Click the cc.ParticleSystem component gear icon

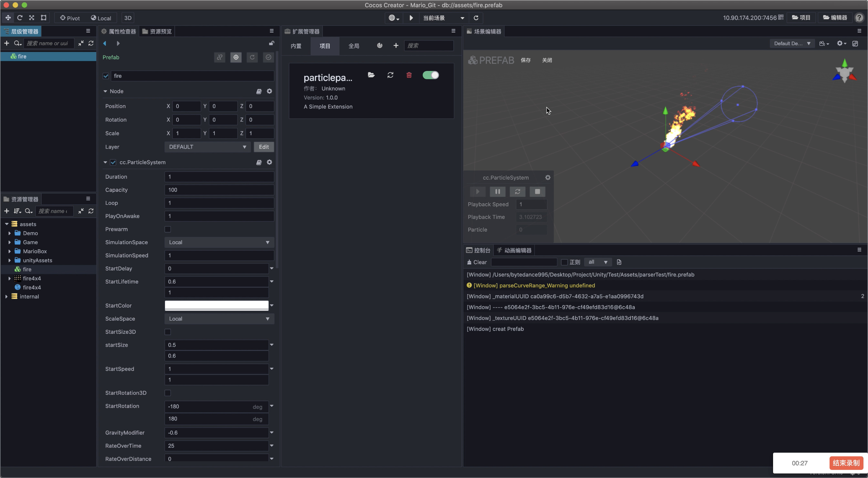pos(269,162)
